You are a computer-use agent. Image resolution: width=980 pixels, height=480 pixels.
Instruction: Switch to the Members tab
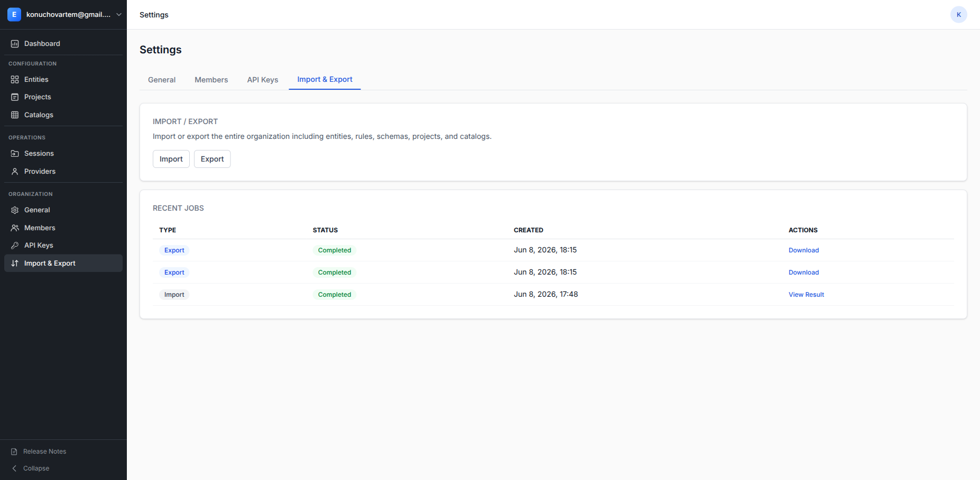(211, 80)
